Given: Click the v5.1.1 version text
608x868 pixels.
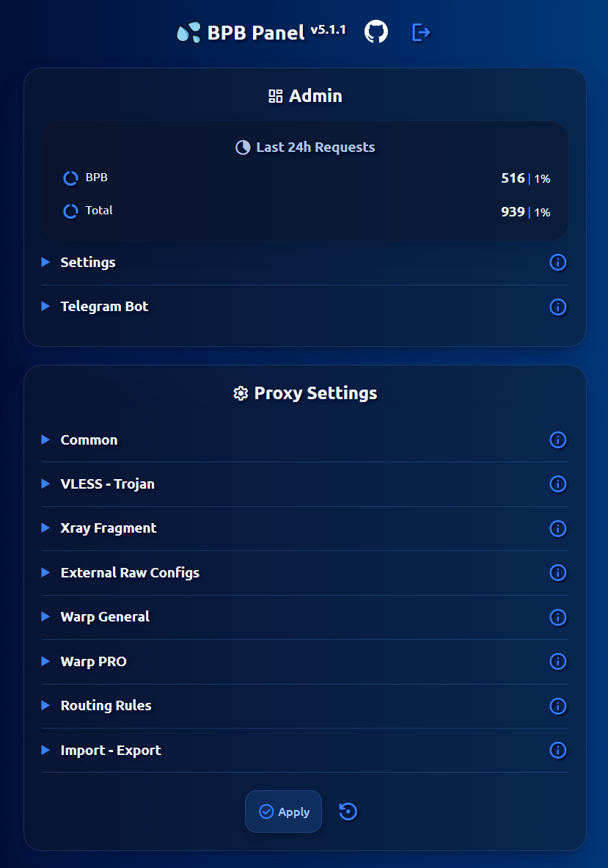Looking at the screenshot, I should [328, 30].
